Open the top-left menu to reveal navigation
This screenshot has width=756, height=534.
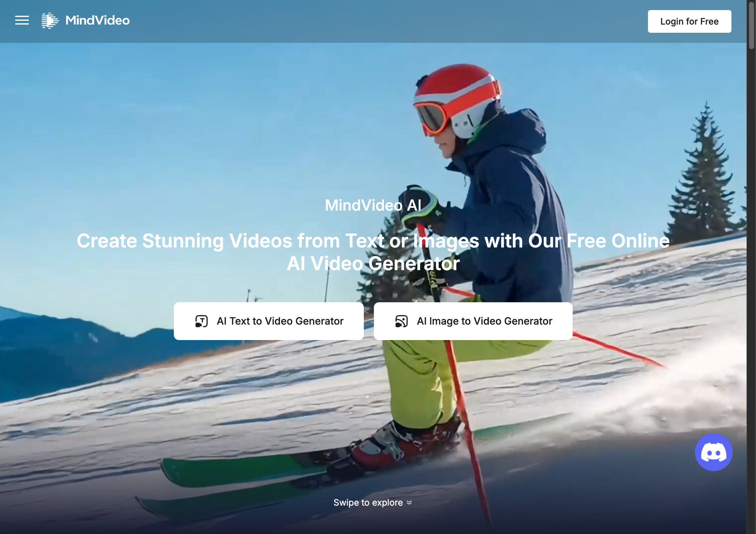coord(22,20)
